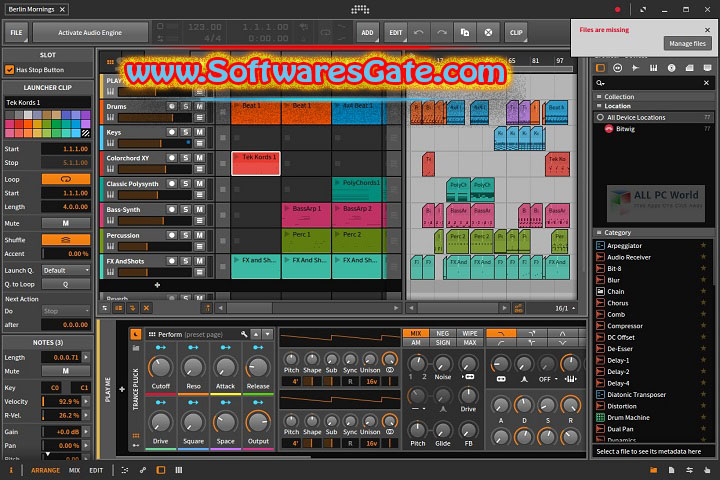Click the Manage files button
Viewport: 720px width, 480px height.
pyautogui.click(x=687, y=44)
